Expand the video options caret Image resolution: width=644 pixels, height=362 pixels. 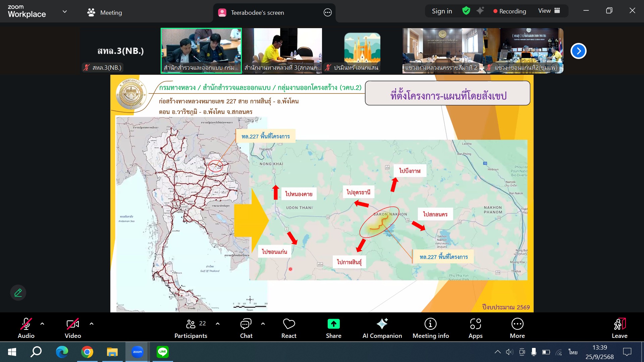[x=92, y=324]
